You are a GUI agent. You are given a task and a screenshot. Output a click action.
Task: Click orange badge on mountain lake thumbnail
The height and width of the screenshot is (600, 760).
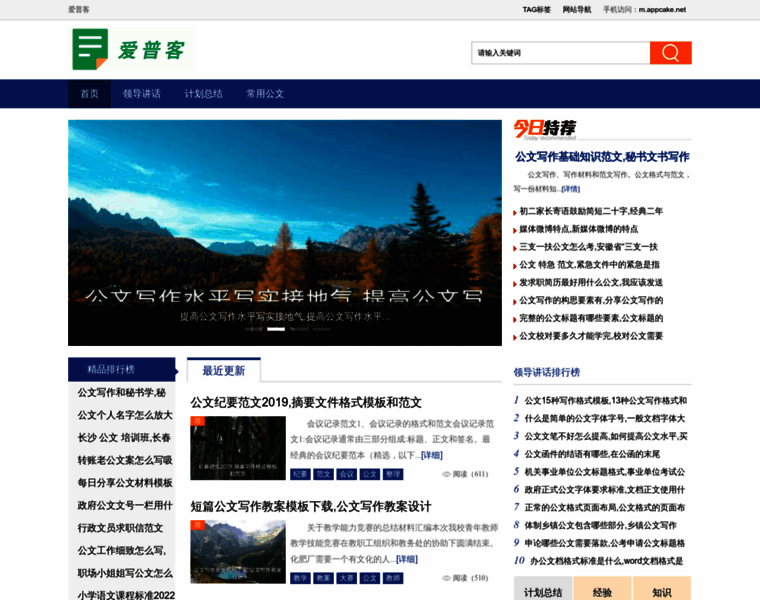click(x=197, y=525)
